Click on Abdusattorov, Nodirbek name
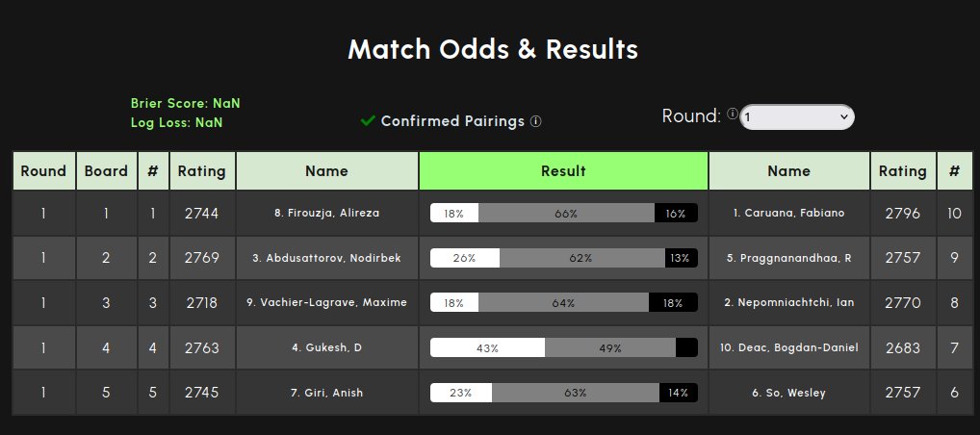The image size is (980, 435). [326, 258]
